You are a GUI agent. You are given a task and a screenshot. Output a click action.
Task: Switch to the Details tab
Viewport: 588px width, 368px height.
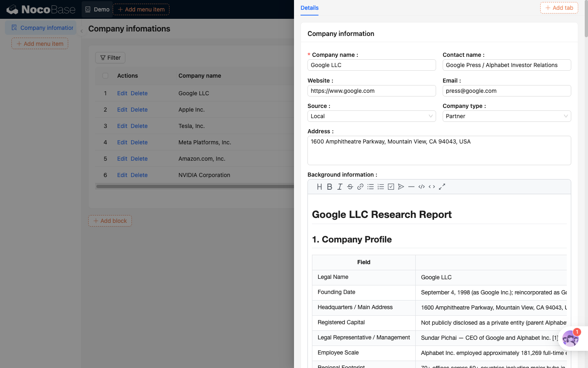pos(310,8)
